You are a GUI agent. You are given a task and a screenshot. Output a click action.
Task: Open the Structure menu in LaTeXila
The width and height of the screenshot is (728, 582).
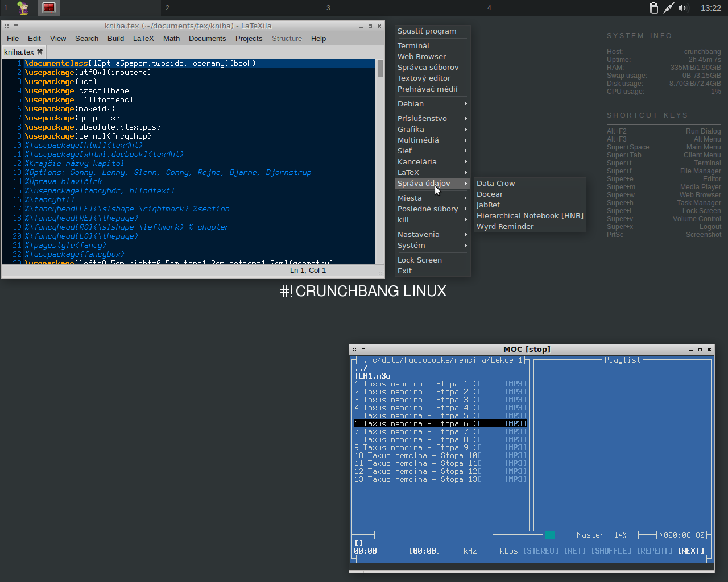pyautogui.click(x=287, y=39)
